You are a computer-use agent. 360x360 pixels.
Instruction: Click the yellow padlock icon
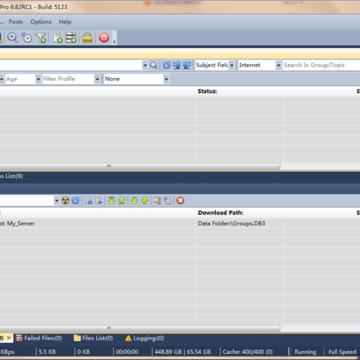click(x=87, y=37)
